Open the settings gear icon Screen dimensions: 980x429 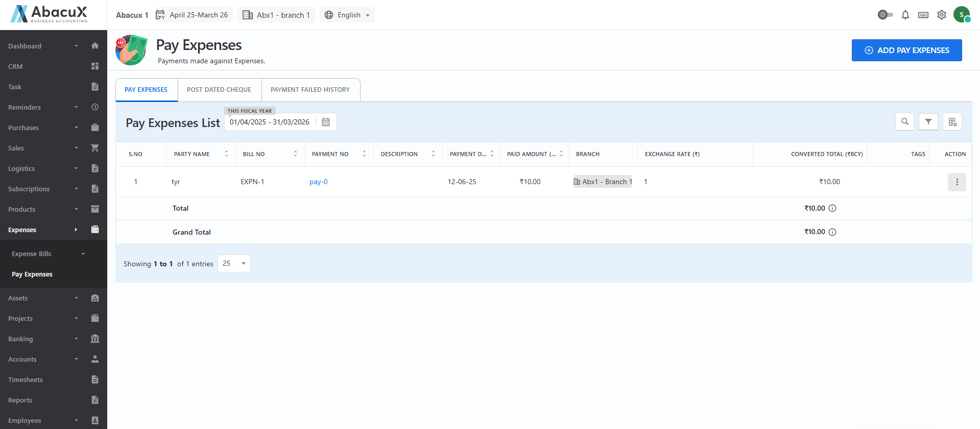941,15
